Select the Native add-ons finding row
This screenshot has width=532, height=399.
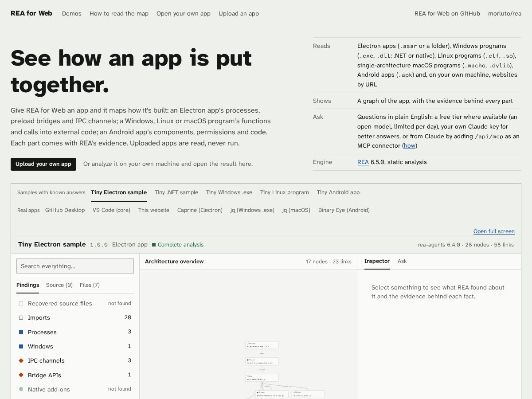(75, 389)
